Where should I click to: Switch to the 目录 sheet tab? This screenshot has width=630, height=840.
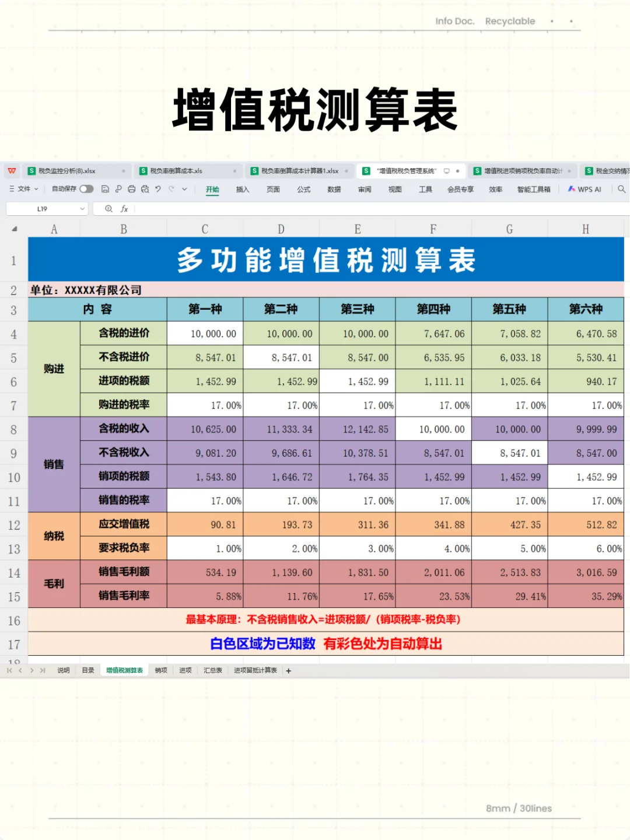pos(88,671)
